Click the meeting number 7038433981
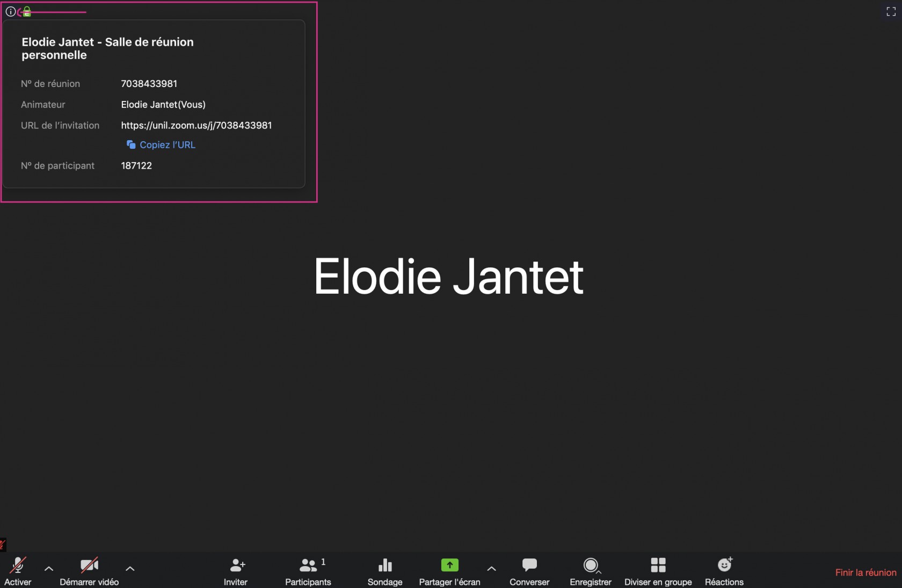Image resolution: width=902 pixels, height=588 pixels. (x=149, y=84)
